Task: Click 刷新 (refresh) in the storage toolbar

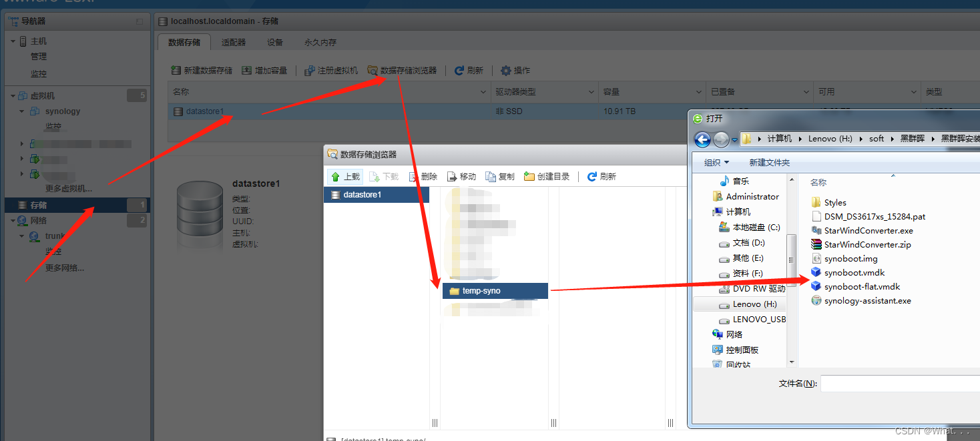Action: click(469, 70)
